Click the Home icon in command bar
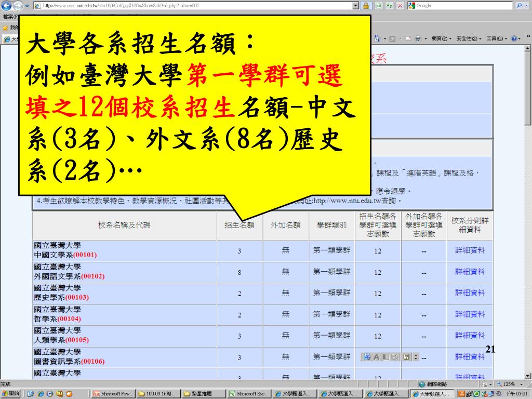The image size is (532, 399). point(377,38)
